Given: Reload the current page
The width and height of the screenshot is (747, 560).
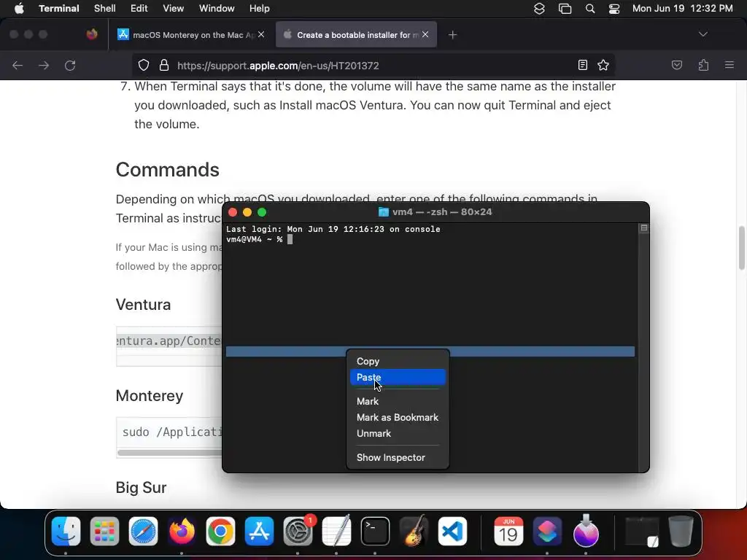Looking at the screenshot, I should 70,65.
